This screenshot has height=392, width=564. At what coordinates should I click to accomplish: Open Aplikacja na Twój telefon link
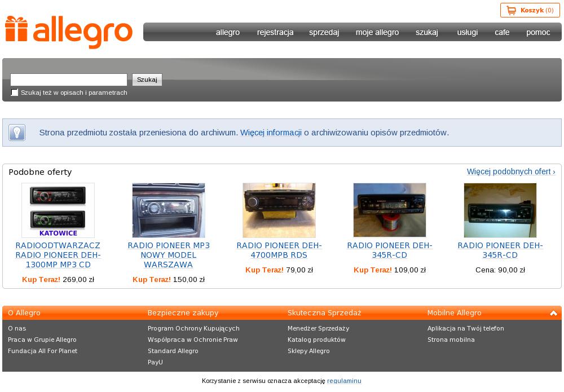pyautogui.click(x=466, y=328)
